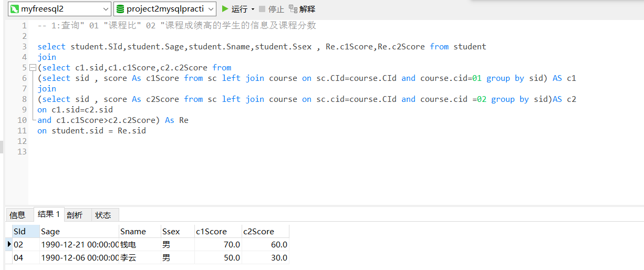
Task: Click the Sage cell 1990-12-21
Action: 79,244
